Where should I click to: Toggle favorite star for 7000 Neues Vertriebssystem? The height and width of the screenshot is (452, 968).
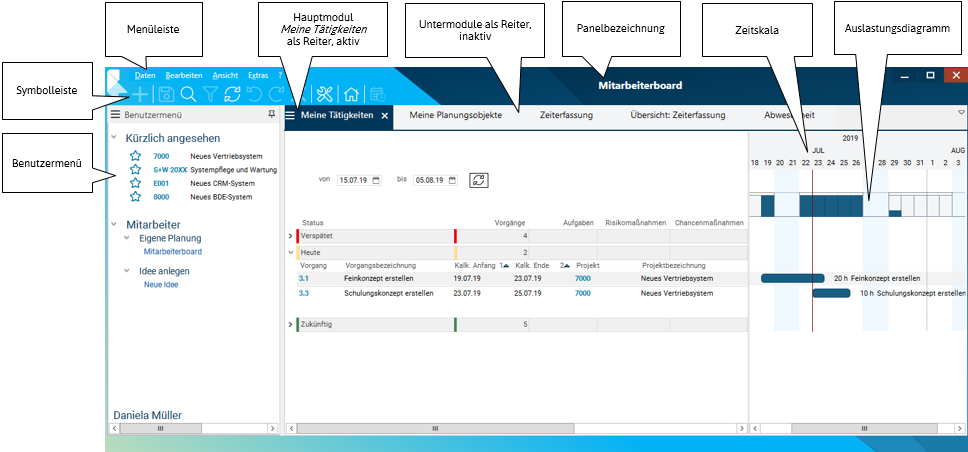135,157
